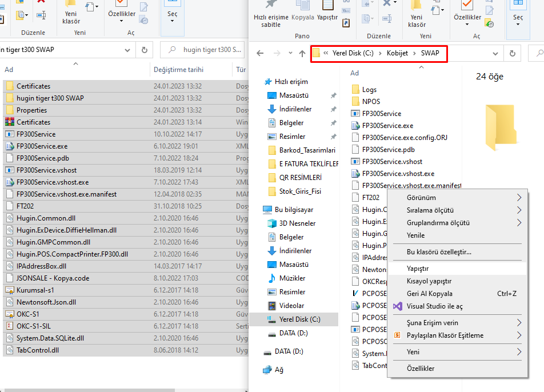Select Logs folder in right window

(369, 90)
